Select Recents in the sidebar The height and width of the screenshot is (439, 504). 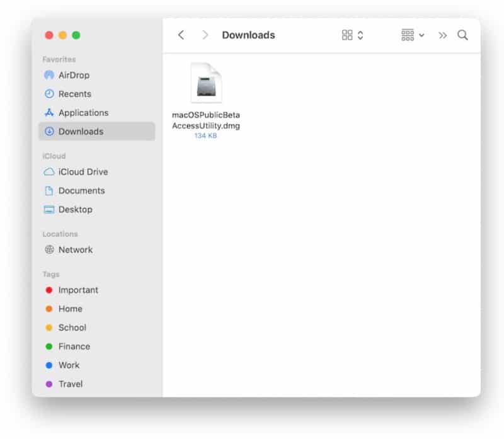74,94
